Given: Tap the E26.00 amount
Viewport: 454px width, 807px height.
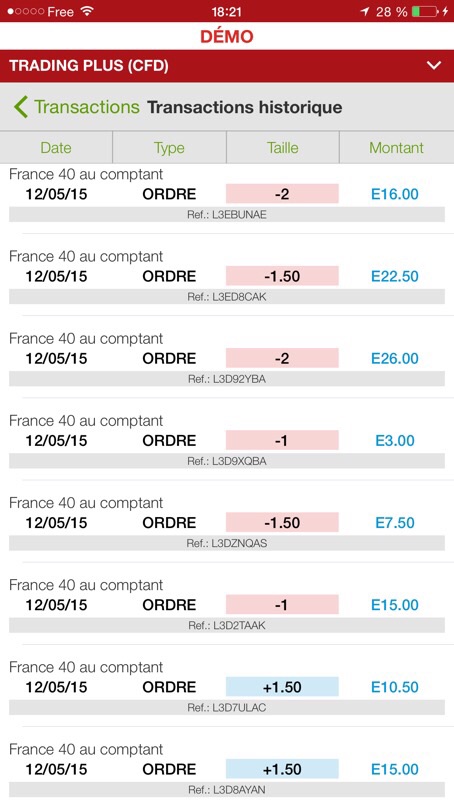Looking at the screenshot, I should tap(395, 358).
